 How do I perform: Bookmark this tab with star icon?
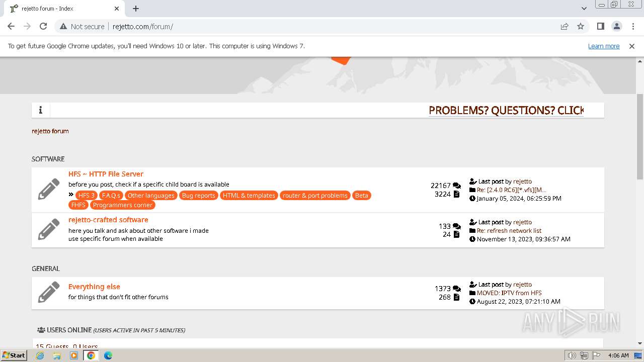click(581, 26)
